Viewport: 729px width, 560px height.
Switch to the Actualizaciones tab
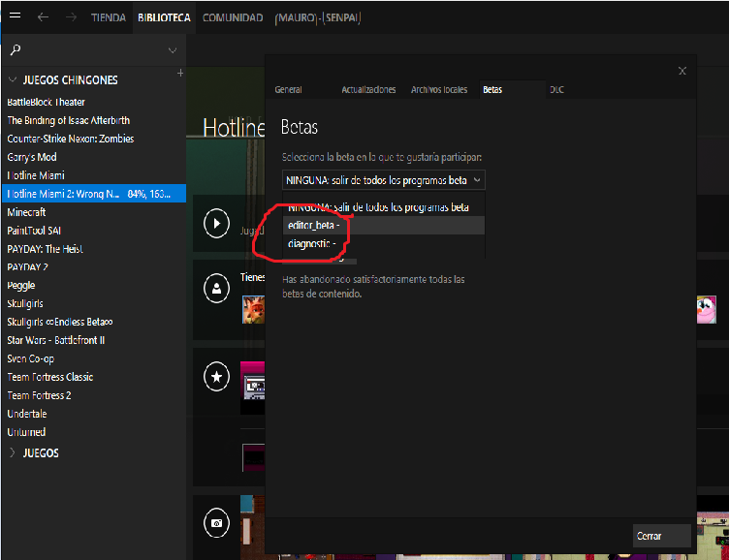point(368,90)
